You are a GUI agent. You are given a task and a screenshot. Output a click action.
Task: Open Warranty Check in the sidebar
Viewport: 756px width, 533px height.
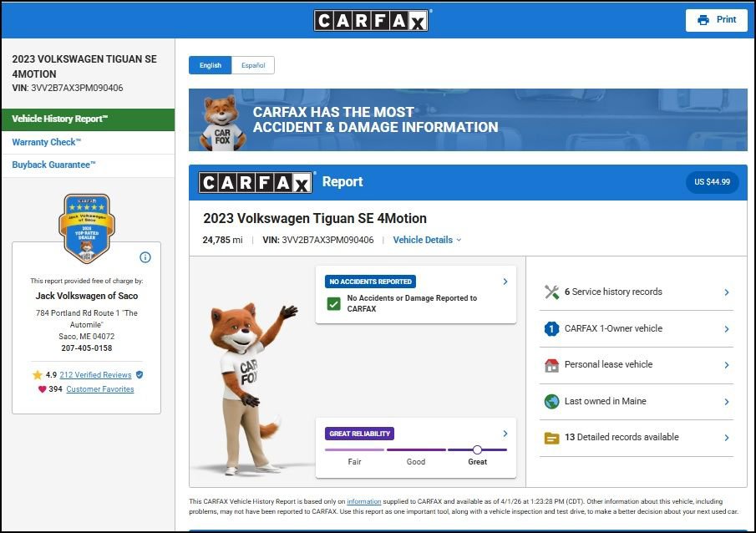[x=47, y=142]
